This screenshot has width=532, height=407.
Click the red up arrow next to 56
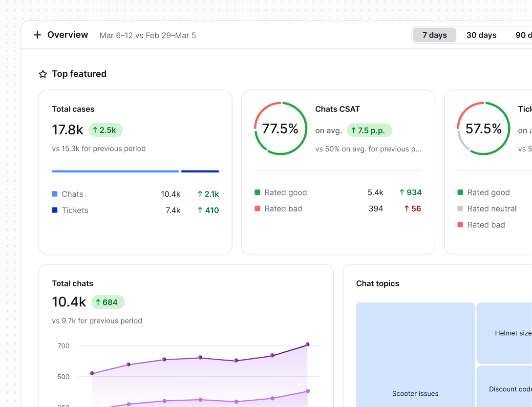[406, 209]
